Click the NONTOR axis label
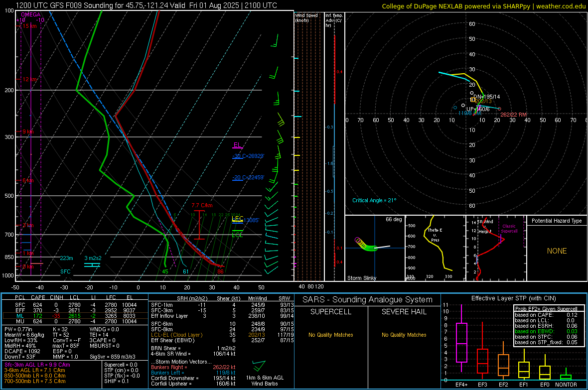 566,385
